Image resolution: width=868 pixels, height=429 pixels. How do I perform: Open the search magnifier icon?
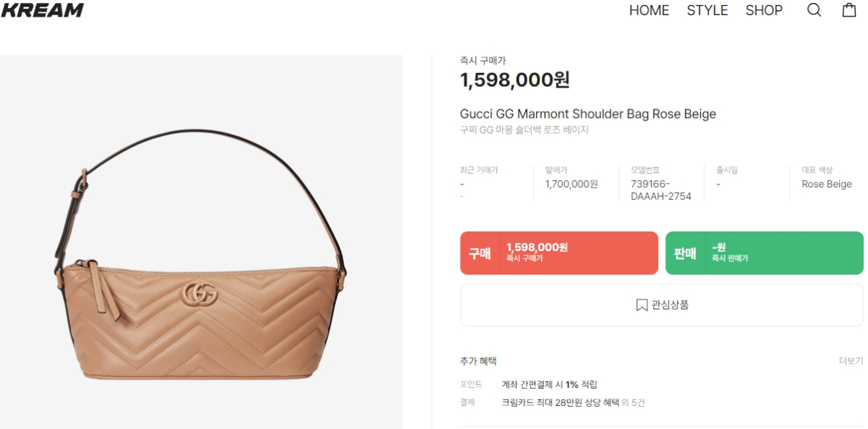814,10
